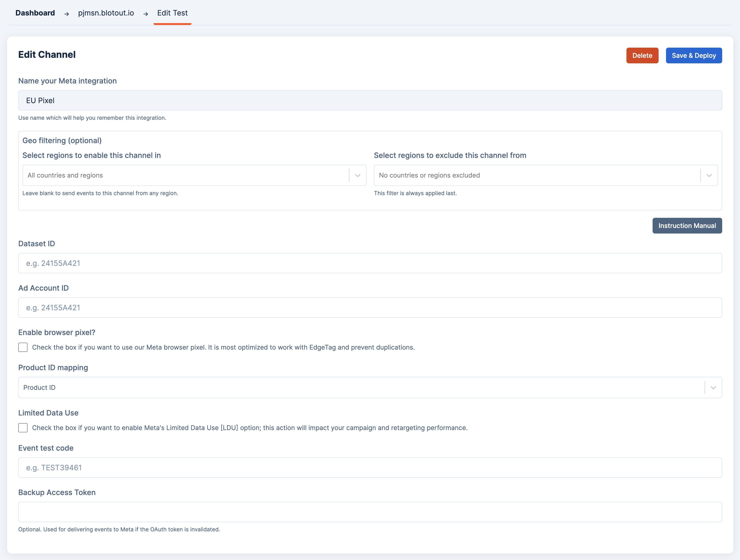
Task: Open the All countries and regions dropdown
Action: coord(186,175)
